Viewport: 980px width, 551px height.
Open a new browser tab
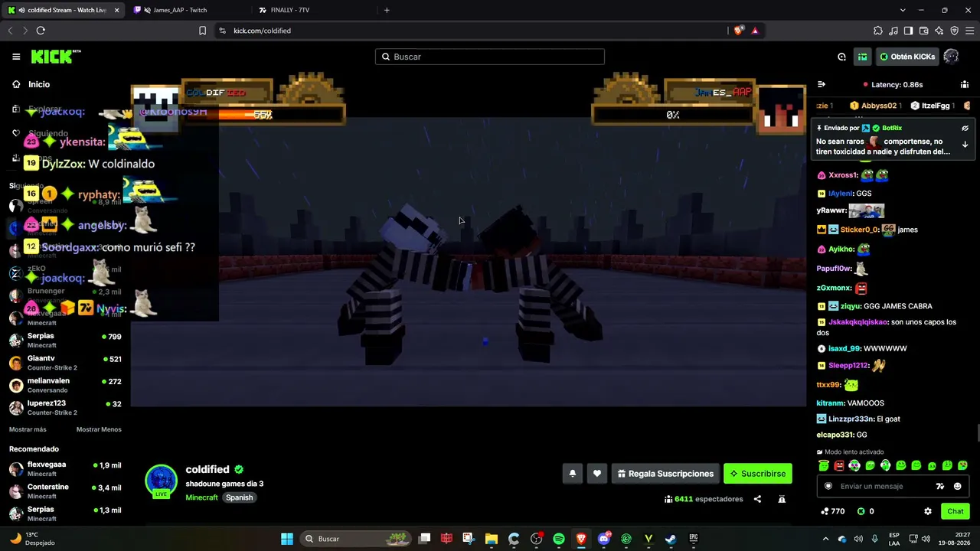pos(387,10)
